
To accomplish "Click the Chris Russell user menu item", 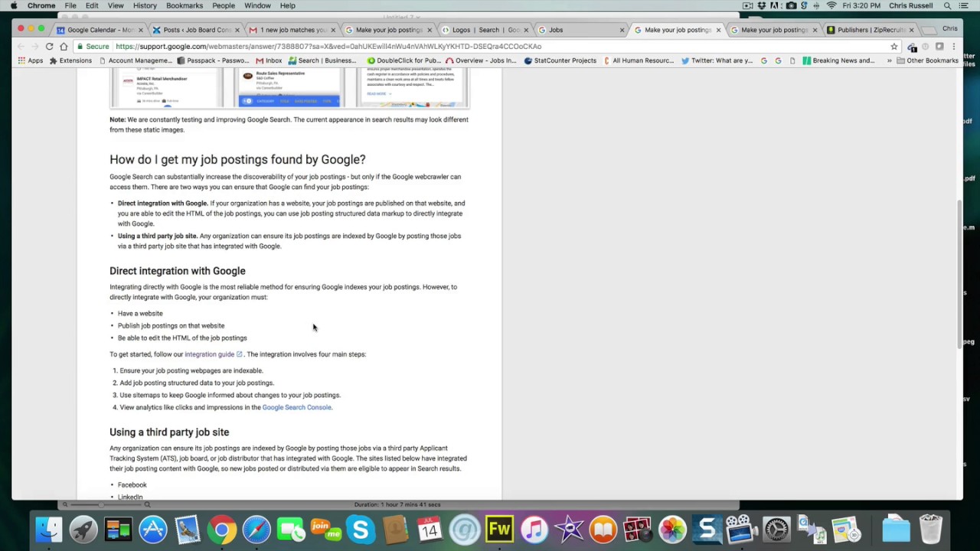I will (910, 5).
